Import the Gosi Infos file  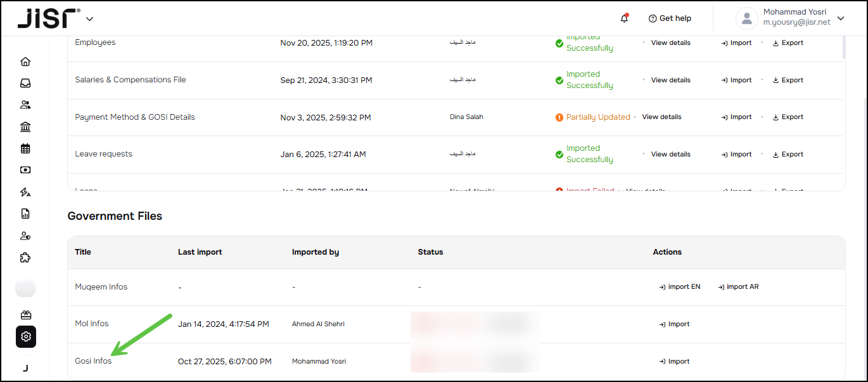coord(674,362)
